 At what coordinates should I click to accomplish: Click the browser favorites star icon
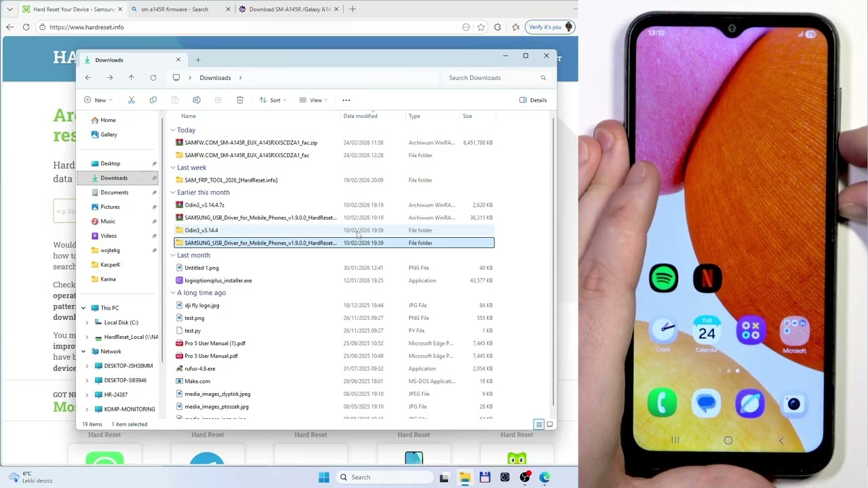tap(481, 27)
